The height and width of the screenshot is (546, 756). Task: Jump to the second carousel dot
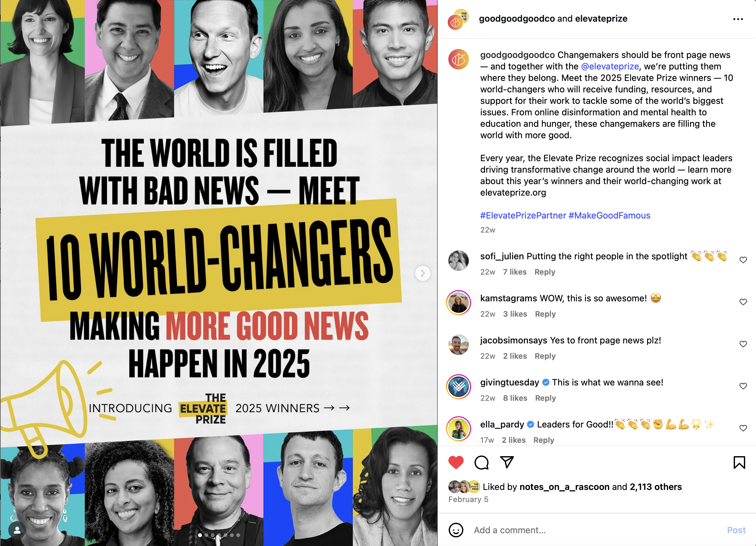pyautogui.click(x=206, y=535)
